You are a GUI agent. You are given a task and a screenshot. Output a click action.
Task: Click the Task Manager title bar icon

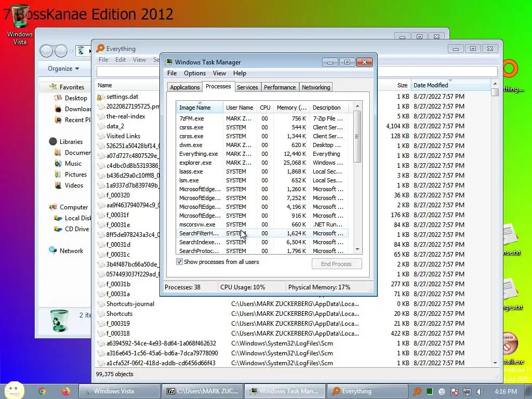pos(169,62)
